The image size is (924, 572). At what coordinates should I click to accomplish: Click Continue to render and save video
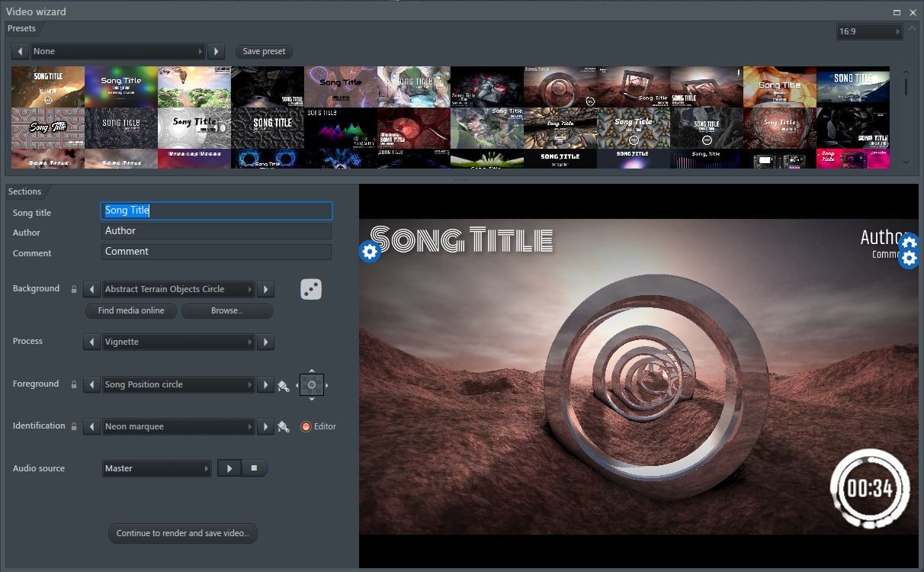click(x=183, y=533)
